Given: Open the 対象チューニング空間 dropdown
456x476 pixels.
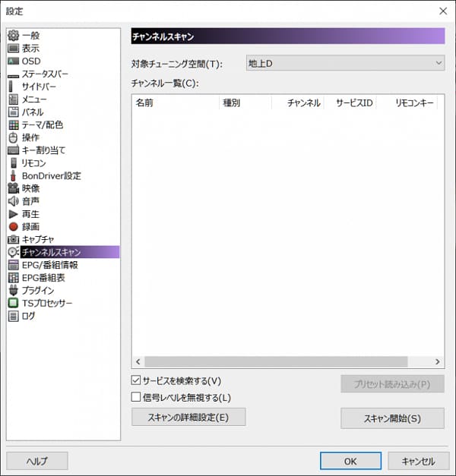Looking at the screenshot, I should point(345,63).
